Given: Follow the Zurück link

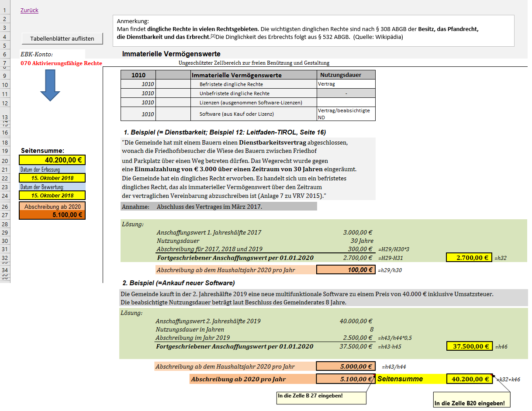Looking at the screenshot, I should [29, 10].
